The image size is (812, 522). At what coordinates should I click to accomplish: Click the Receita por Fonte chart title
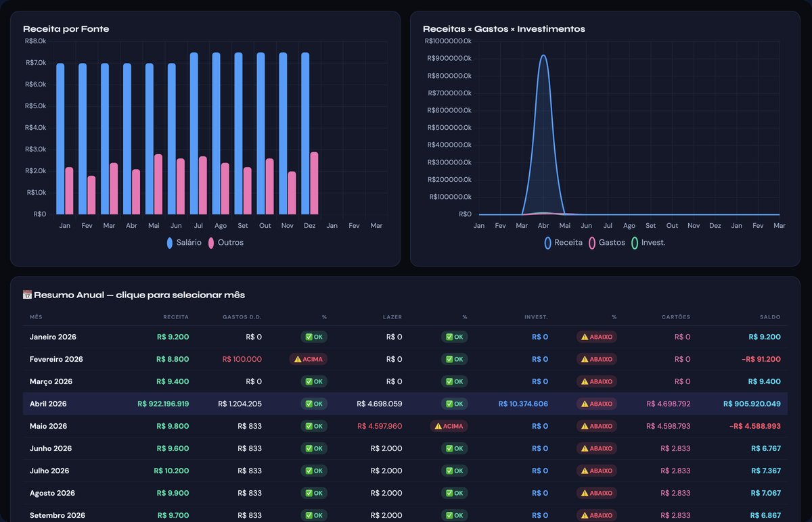pyautogui.click(x=66, y=29)
